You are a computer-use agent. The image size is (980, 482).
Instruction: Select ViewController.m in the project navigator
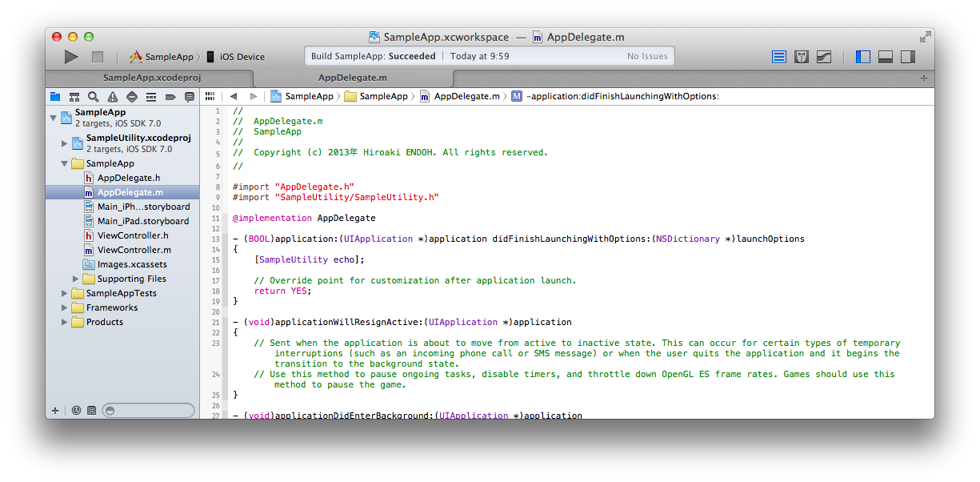[x=134, y=250]
